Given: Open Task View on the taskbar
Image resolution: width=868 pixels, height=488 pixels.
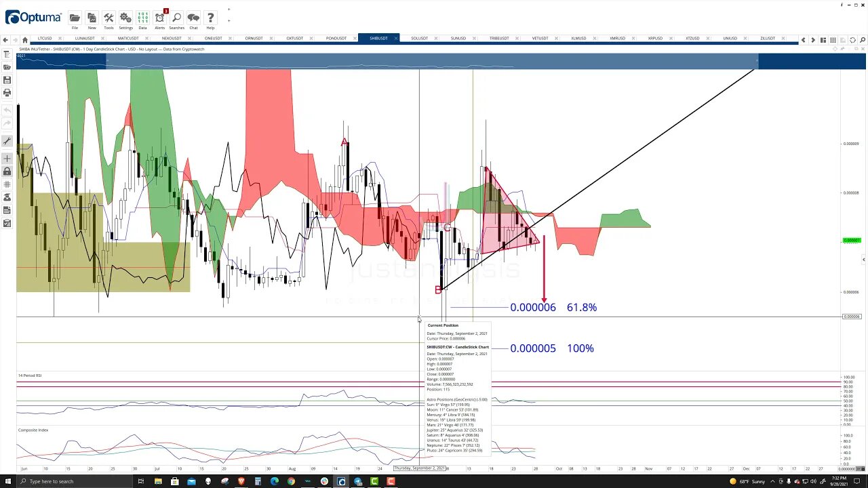Looking at the screenshot, I should [x=141, y=481].
